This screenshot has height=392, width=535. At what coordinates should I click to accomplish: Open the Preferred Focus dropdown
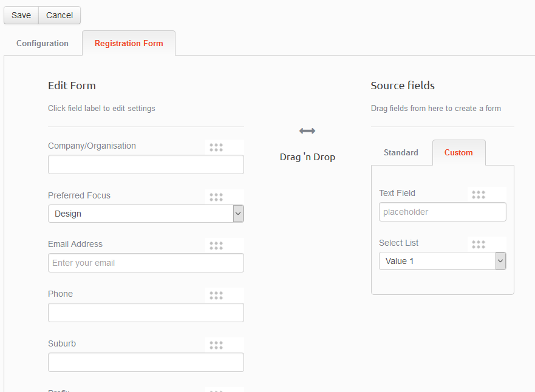click(x=238, y=214)
